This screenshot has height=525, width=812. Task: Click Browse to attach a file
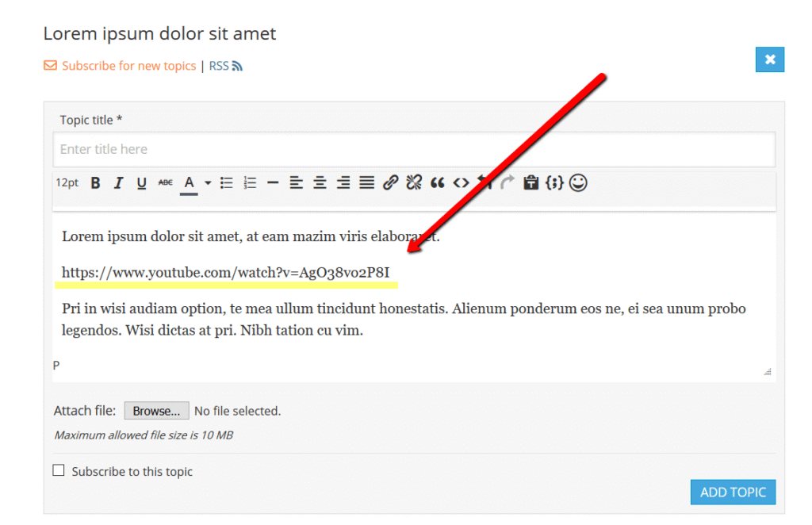[156, 410]
